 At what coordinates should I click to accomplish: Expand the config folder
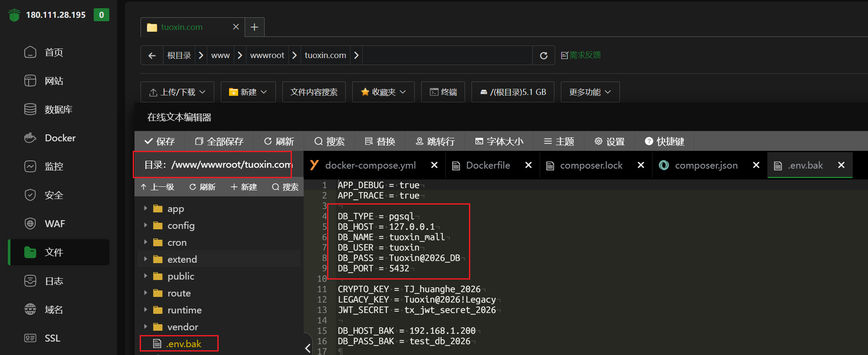[x=145, y=225]
